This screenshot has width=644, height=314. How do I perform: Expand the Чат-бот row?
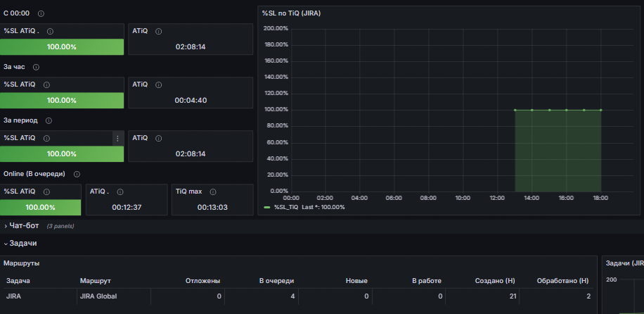tap(24, 225)
